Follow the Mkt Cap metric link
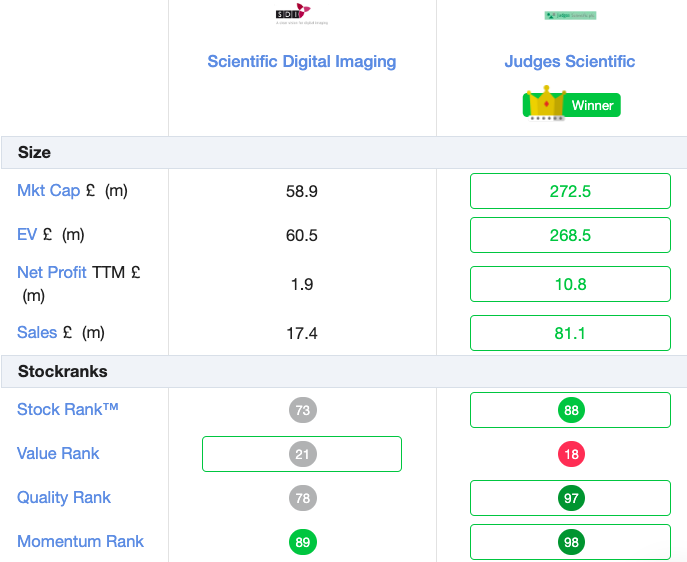Image resolution: width=687 pixels, height=562 pixels. tap(48, 191)
